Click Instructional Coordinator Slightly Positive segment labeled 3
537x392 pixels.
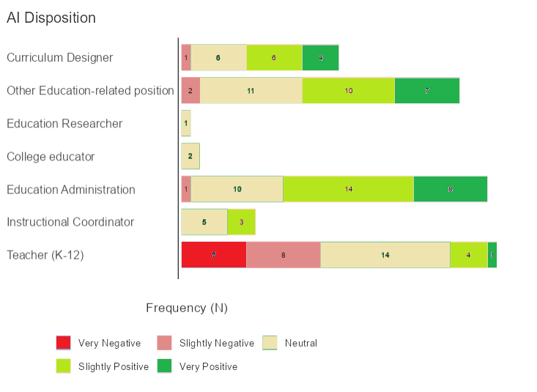(242, 222)
